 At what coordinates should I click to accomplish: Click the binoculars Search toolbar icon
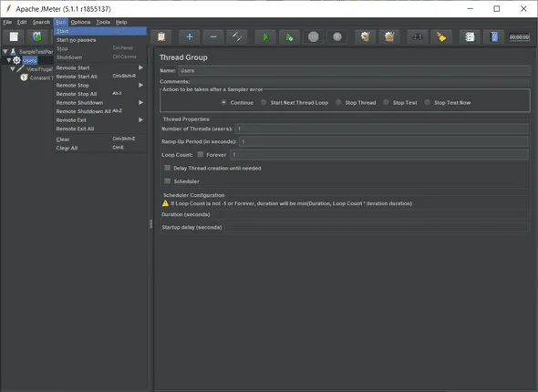pos(418,36)
